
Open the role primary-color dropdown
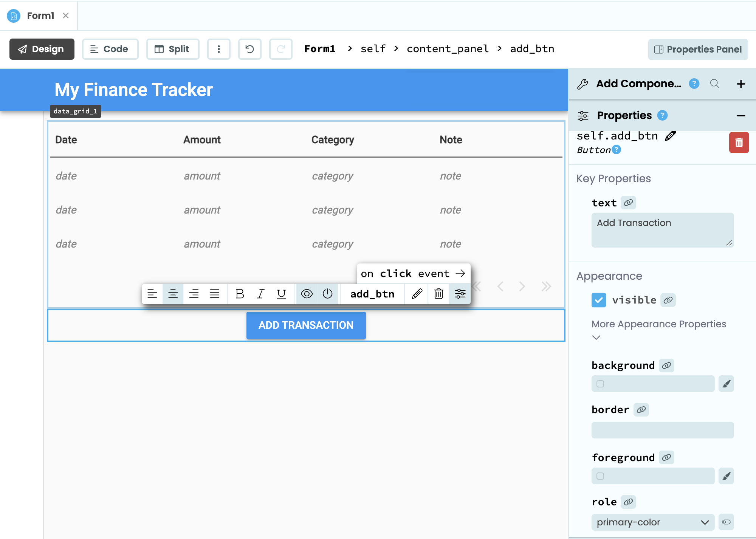click(653, 522)
